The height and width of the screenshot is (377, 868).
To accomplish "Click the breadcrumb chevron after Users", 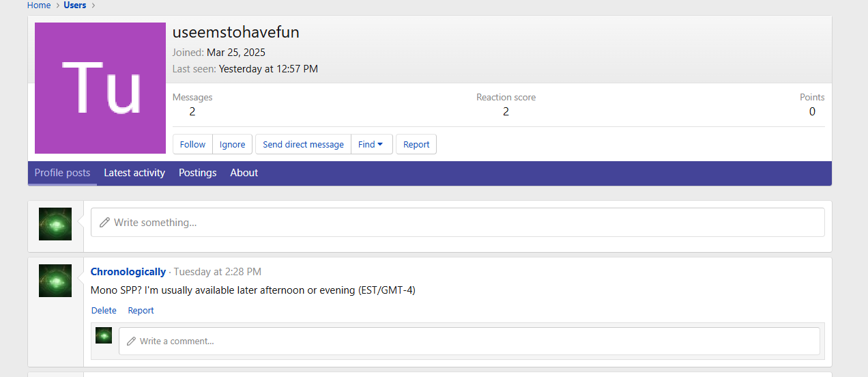I will (93, 5).
